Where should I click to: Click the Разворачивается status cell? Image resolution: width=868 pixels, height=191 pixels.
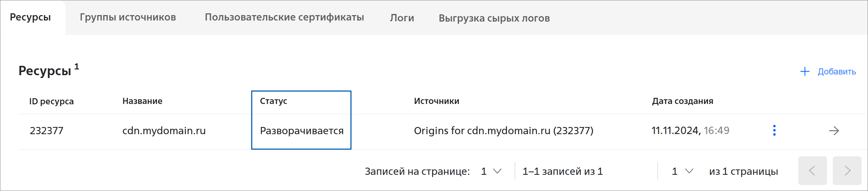[302, 131]
